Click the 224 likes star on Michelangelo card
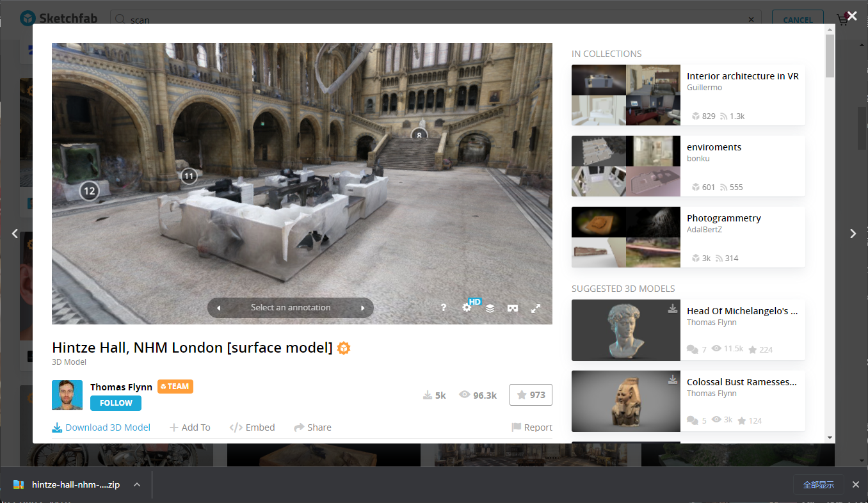868x503 pixels. (x=760, y=349)
